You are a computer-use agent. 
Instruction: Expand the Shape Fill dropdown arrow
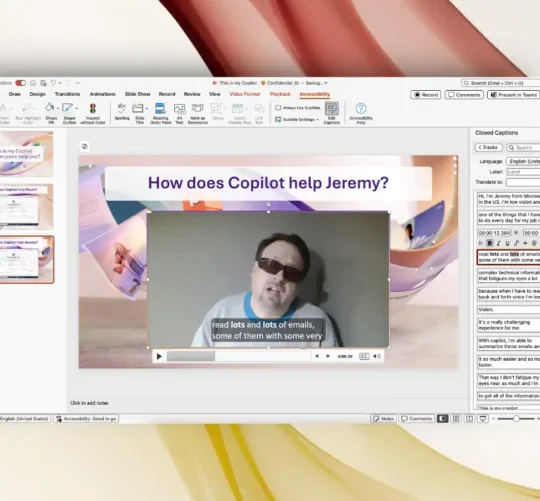click(58, 108)
